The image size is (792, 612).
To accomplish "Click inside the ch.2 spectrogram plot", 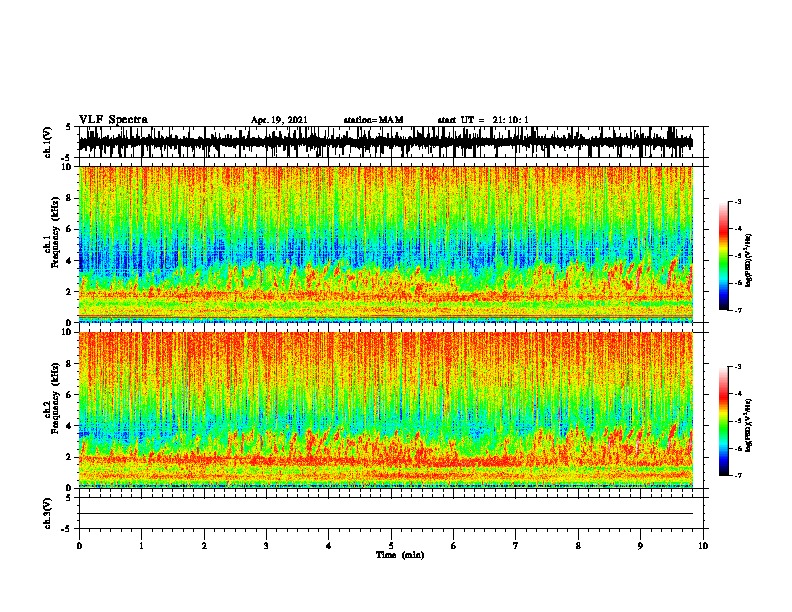I will [386, 410].
